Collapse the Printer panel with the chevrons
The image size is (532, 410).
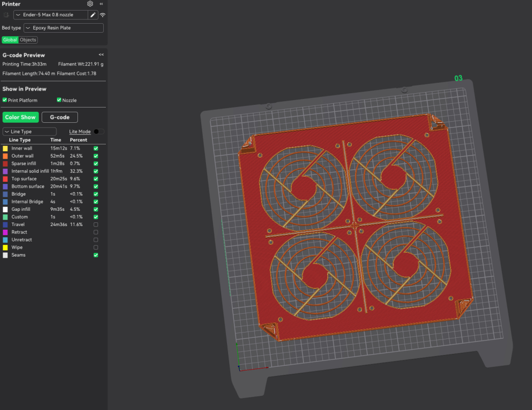101,4
